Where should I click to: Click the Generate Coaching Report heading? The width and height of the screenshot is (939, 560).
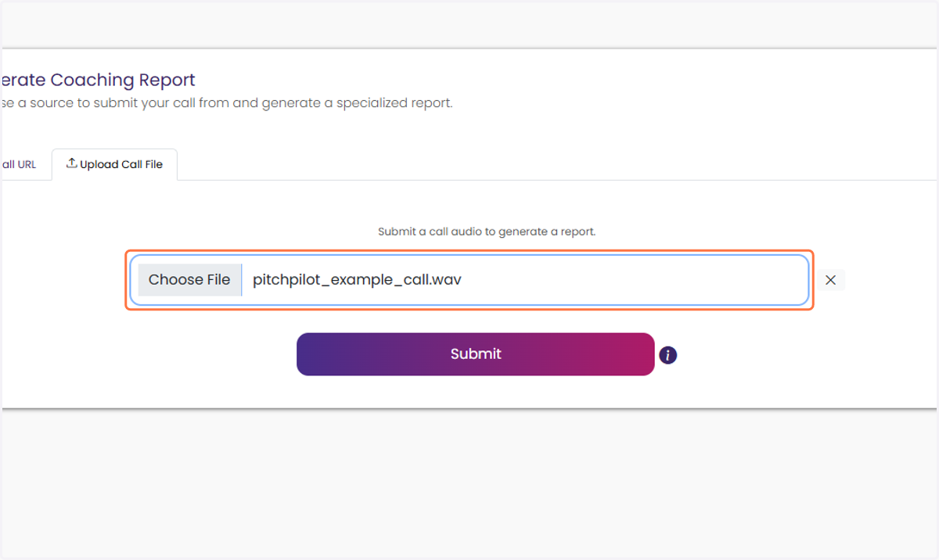pyautogui.click(x=98, y=80)
